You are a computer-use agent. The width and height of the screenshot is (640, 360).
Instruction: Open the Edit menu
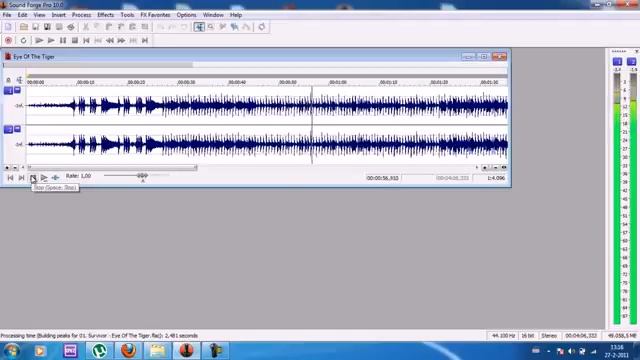pos(22,15)
